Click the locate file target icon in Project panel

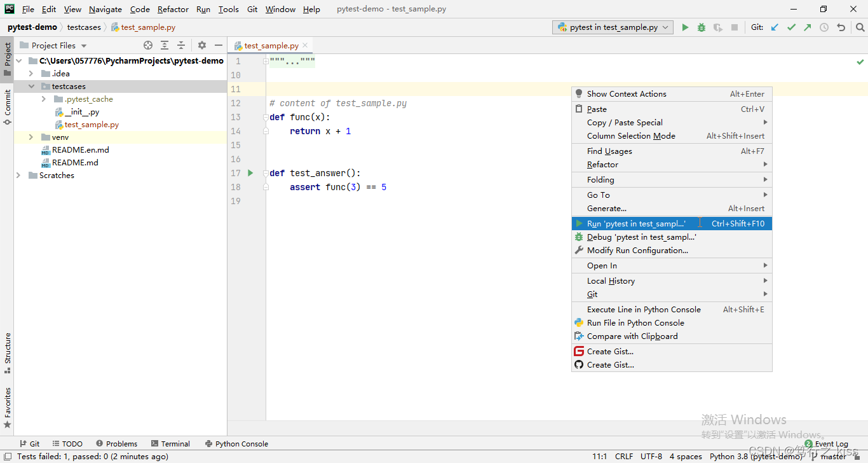tap(148, 45)
